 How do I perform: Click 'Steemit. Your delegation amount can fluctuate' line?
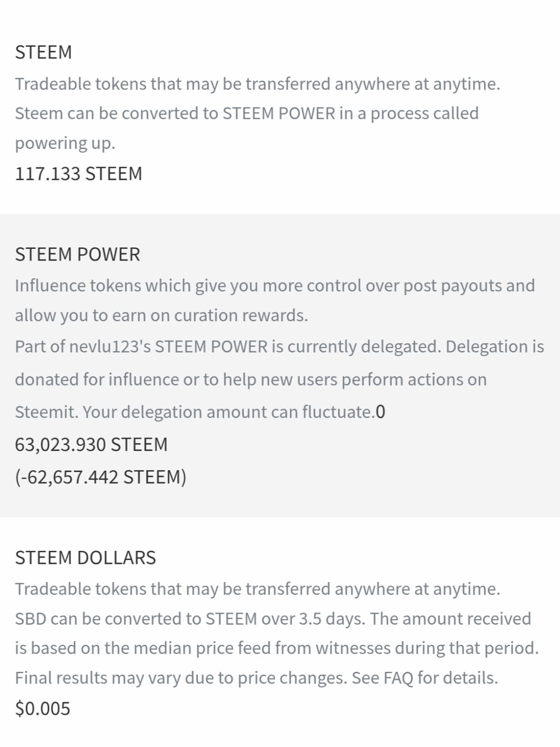click(195, 412)
